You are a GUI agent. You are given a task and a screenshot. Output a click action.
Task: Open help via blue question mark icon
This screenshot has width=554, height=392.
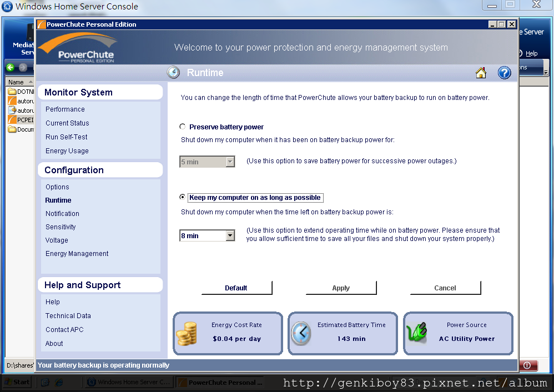(x=504, y=73)
